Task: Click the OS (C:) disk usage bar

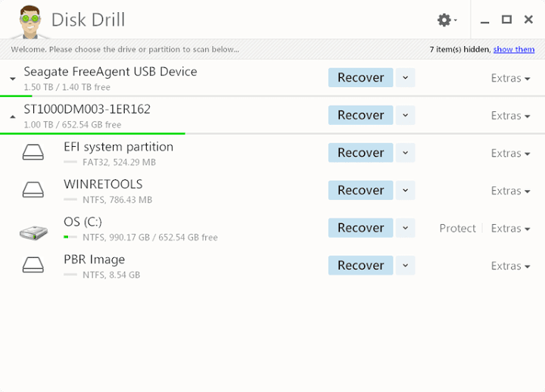Action: [x=70, y=238]
